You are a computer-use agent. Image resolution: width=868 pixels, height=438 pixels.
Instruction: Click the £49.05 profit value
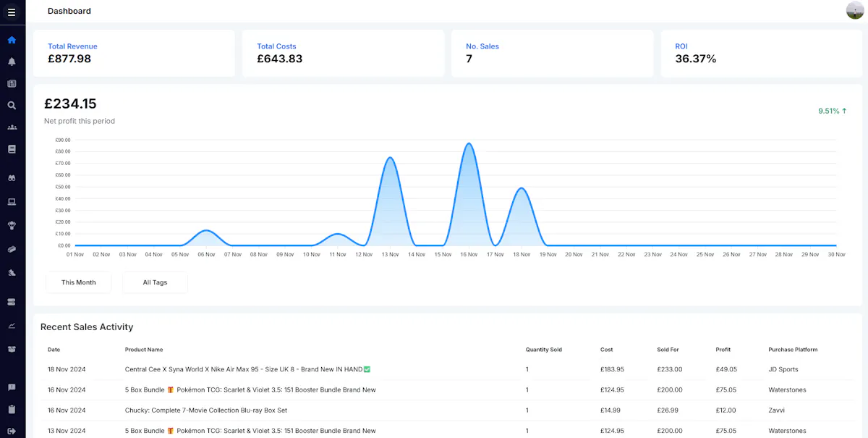(726, 369)
